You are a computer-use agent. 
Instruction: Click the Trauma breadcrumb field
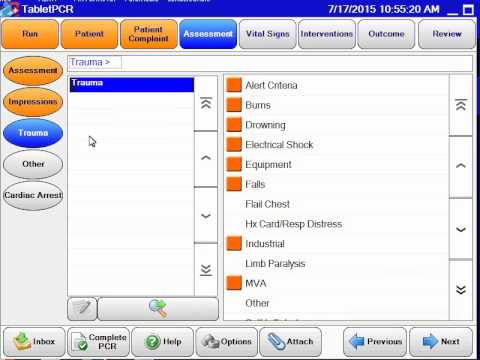pyautogui.click(x=95, y=62)
